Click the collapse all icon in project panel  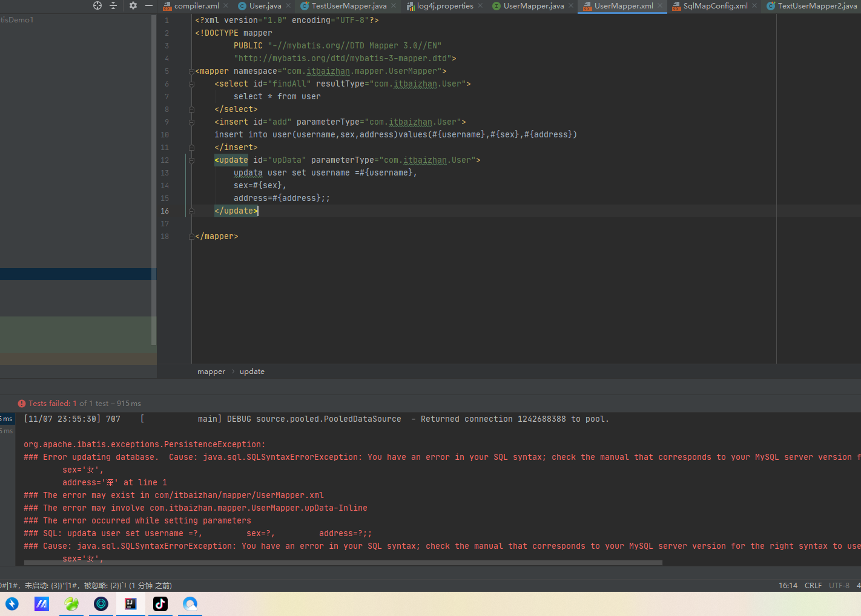113,5
